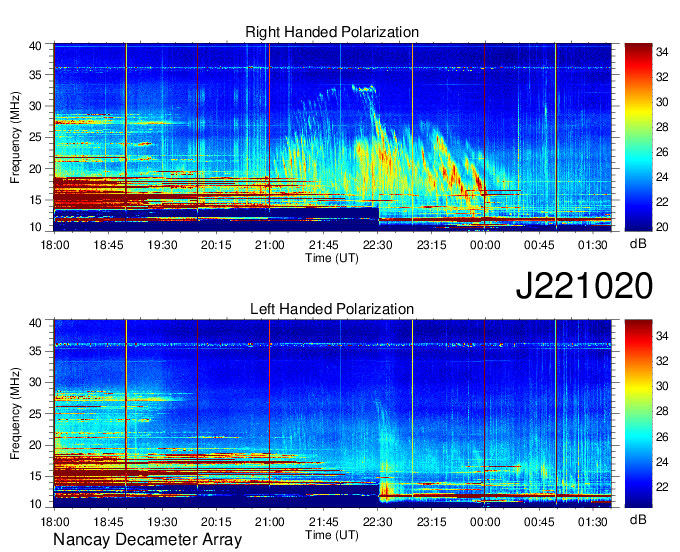Click the 18:00 tick on Left Handed time axis
This screenshot has width=680, height=552.
55,522
